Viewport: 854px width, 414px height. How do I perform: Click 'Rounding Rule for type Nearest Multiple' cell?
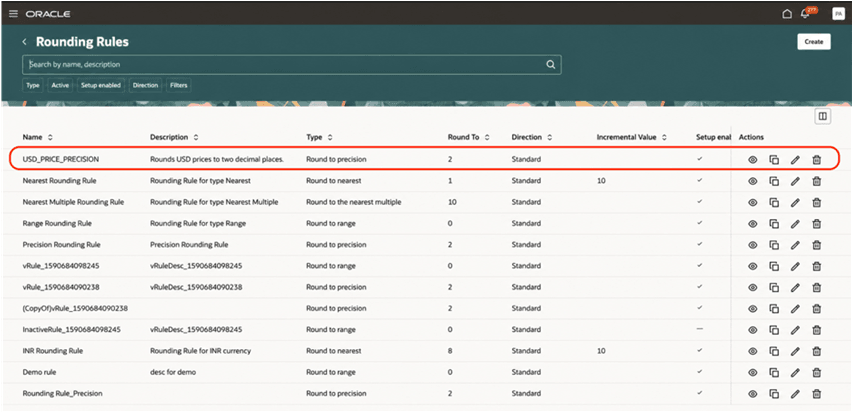click(214, 202)
